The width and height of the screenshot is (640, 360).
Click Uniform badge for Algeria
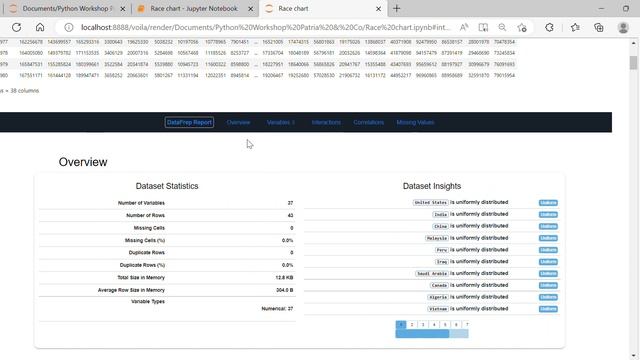tap(548, 298)
